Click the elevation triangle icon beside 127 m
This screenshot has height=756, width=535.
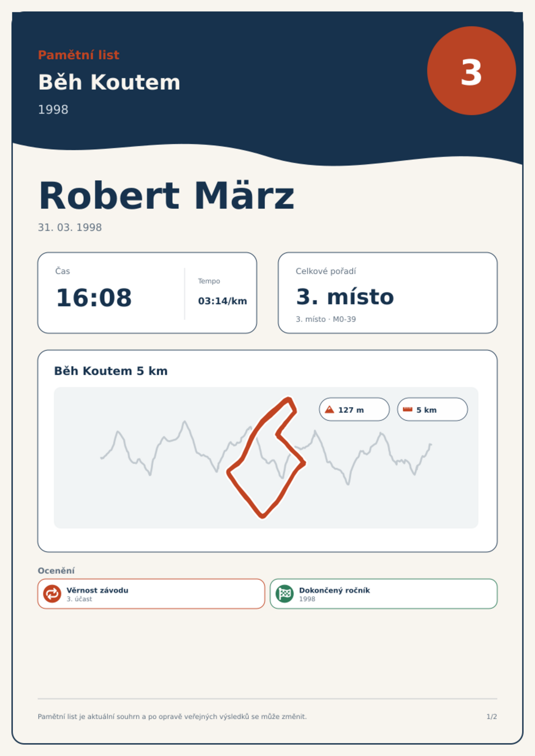(x=329, y=409)
